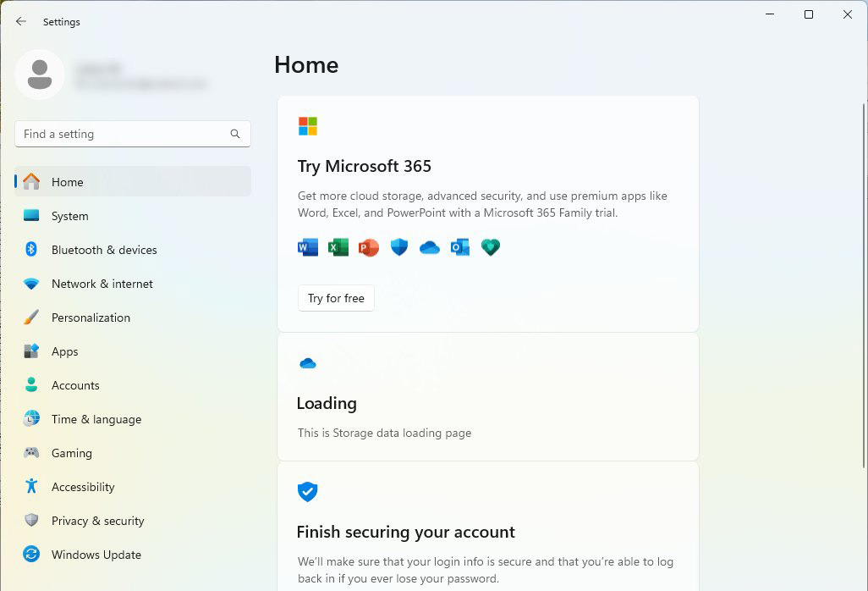Minimize the Settings window
This screenshot has height=591, width=868.
coord(770,14)
